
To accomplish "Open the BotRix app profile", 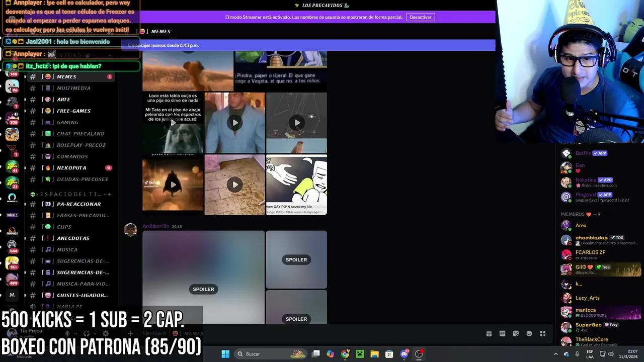I will 600,153.
